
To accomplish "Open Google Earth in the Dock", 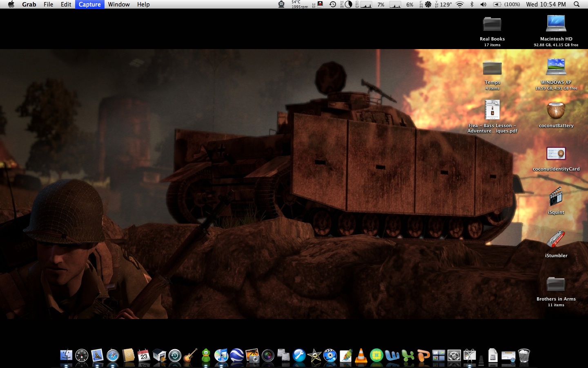I will click(237, 356).
